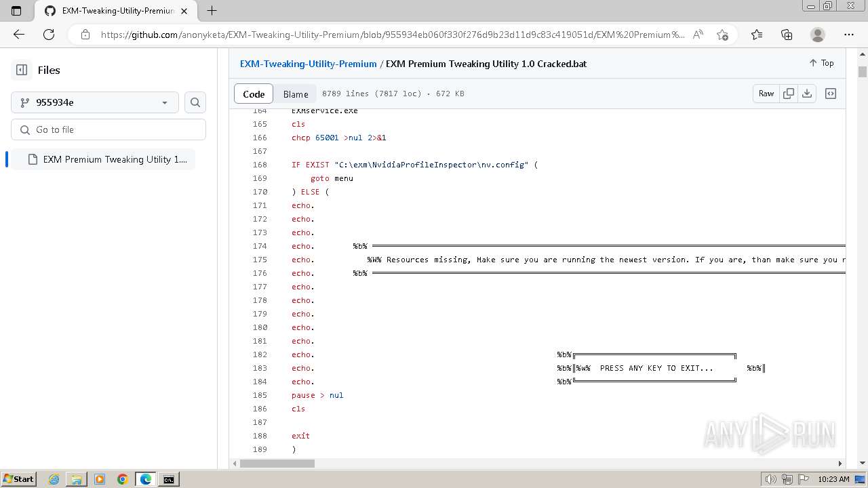Screen dimensions: 868x488
Task: Add this page to favorites star icon
Action: click(722, 35)
